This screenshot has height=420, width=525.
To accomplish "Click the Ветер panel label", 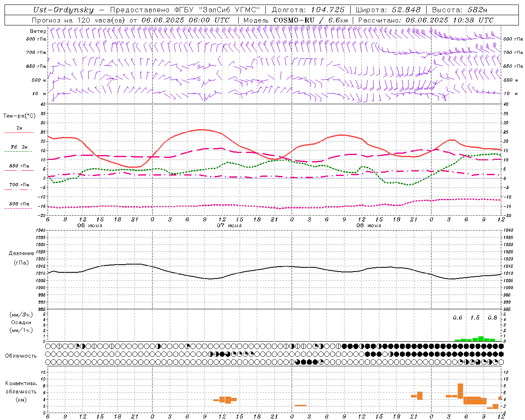I will pos(38,31).
